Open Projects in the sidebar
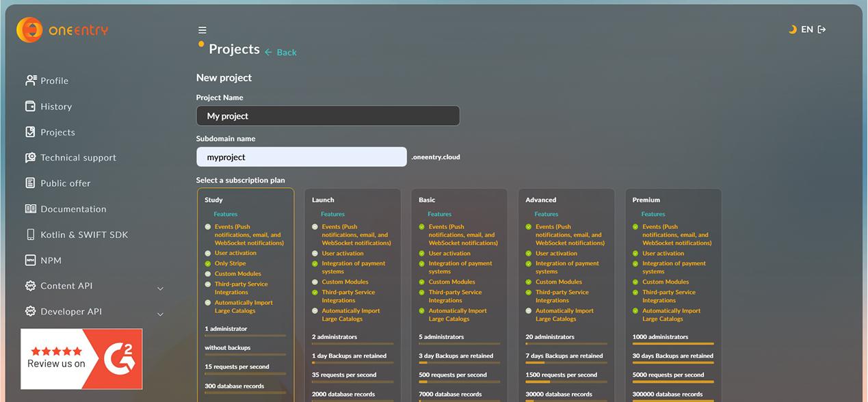This screenshot has width=868, height=402. [57, 133]
